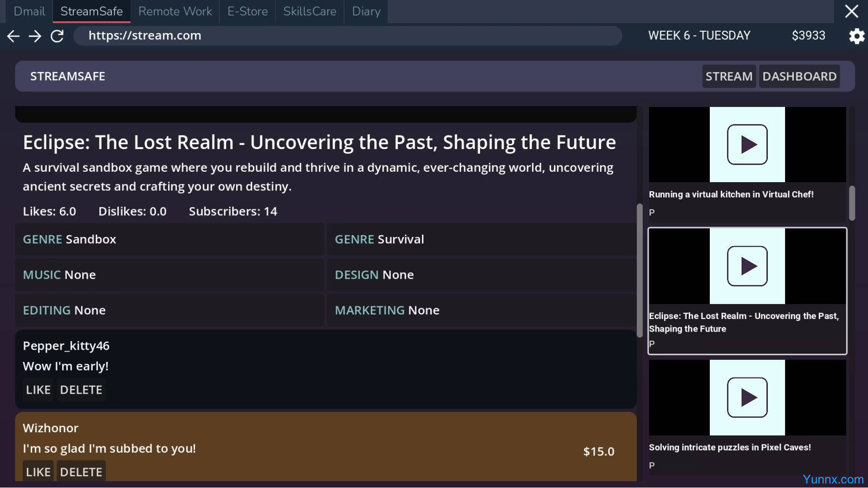The width and height of the screenshot is (868, 488).
Task: Go to the E-Store tab
Action: tap(247, 11)
